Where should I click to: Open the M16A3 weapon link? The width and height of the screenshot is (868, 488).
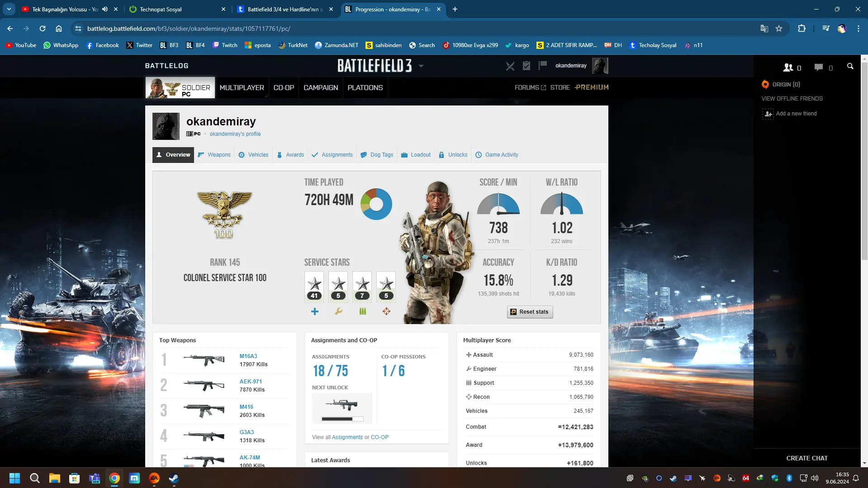click(248, 356)
